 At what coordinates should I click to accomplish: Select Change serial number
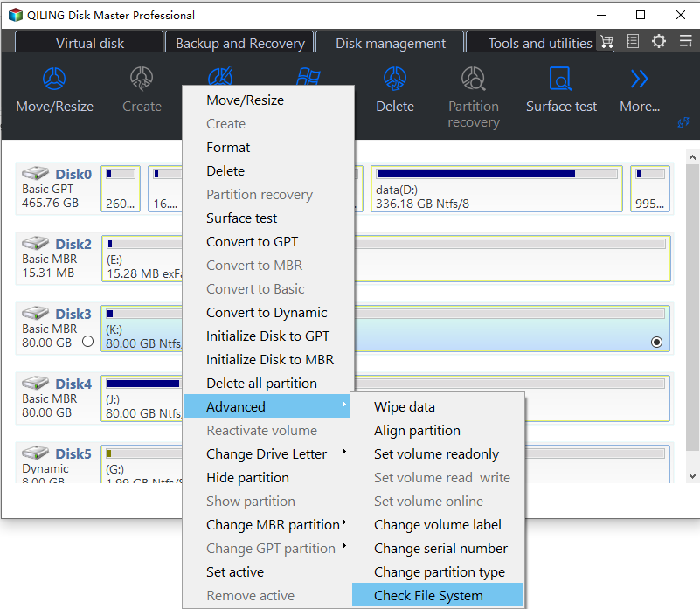pos(437,549)
